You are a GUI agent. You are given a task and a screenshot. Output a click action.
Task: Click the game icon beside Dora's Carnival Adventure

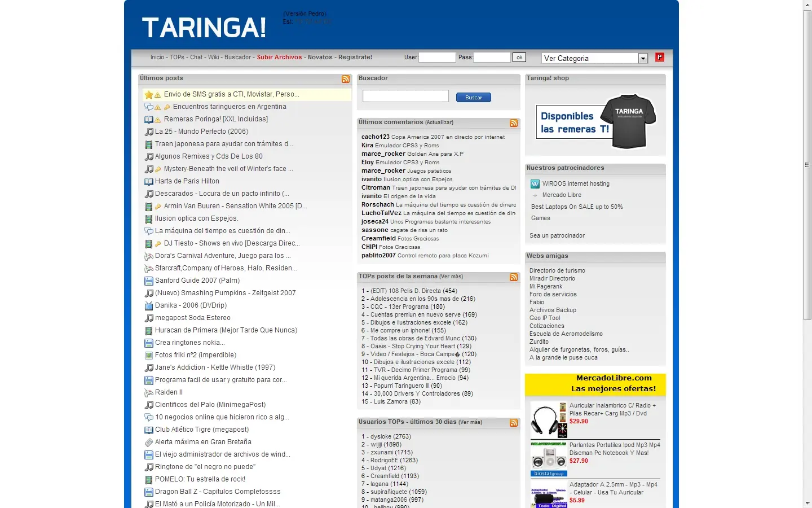click(x=149, y=256)
